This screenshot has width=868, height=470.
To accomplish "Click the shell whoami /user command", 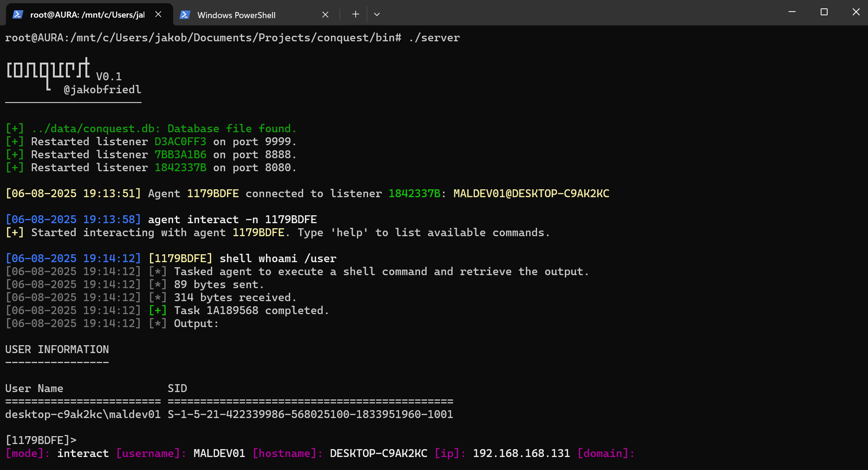I will click(x=278, y=258).
